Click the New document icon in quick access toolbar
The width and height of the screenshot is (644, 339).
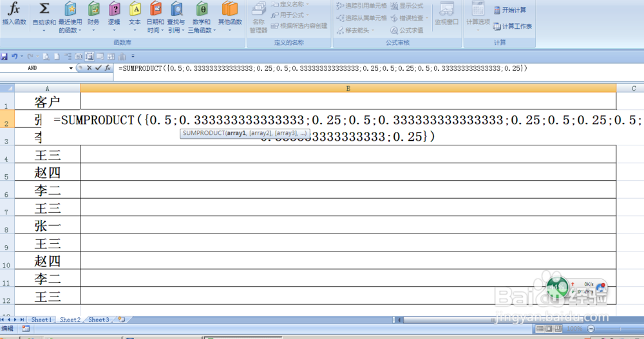pos(57,56)
